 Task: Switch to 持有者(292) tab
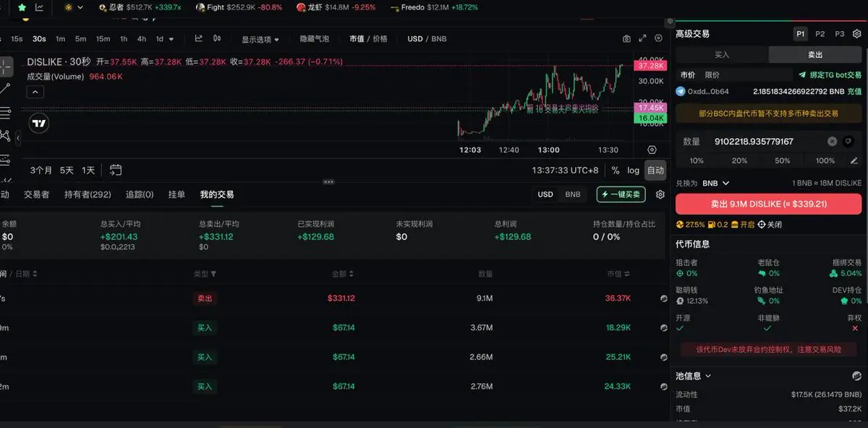[88, 194]
